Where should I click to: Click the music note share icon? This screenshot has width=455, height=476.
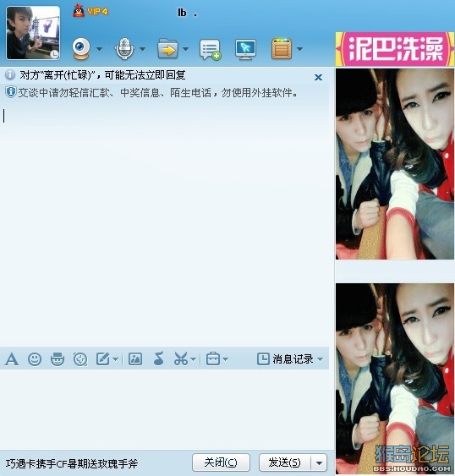click(158, 358)
